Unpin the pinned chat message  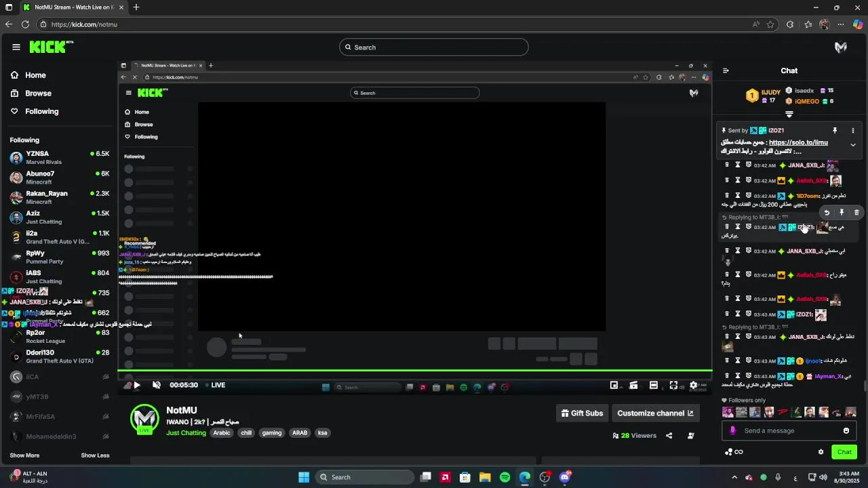[x=835, y=130]
